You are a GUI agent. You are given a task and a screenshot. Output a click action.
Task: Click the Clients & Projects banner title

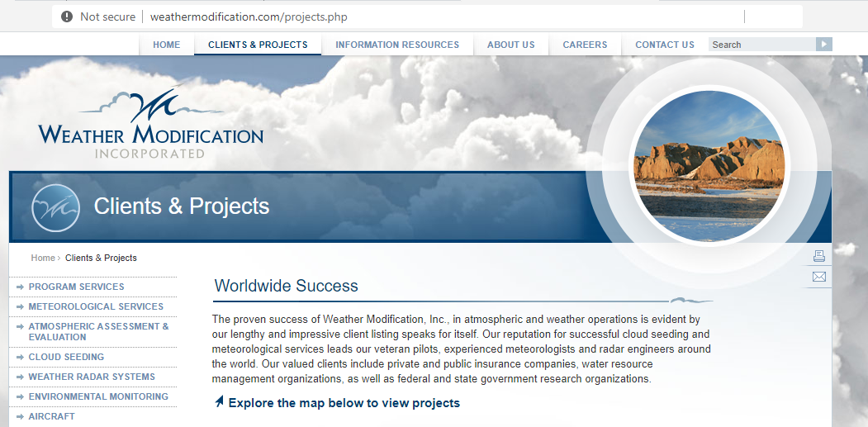(182, 206)
